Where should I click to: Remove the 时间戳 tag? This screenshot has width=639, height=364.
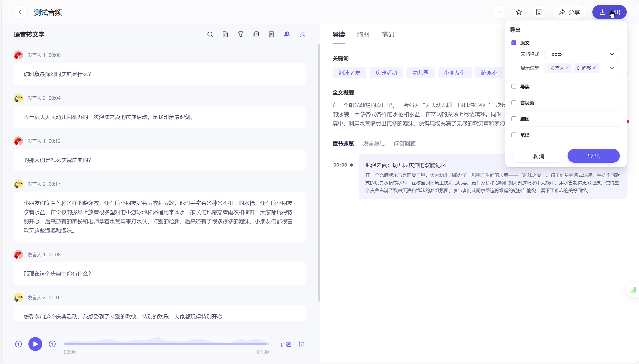coord(594,68)
